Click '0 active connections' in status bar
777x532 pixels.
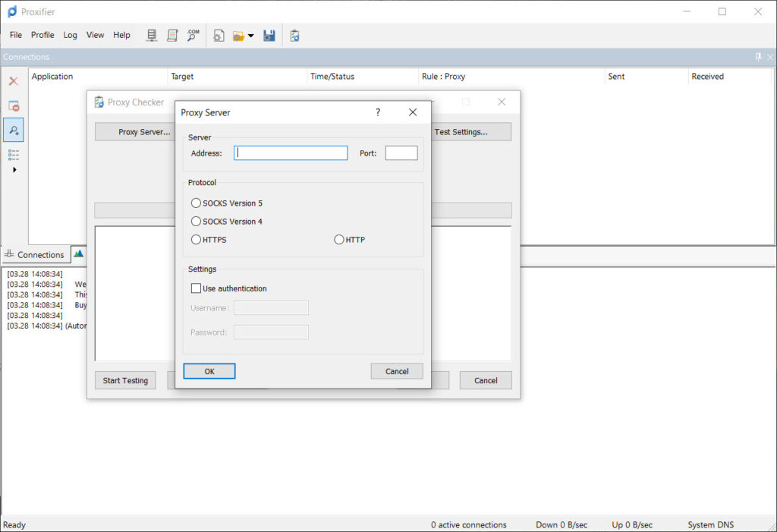469,524
